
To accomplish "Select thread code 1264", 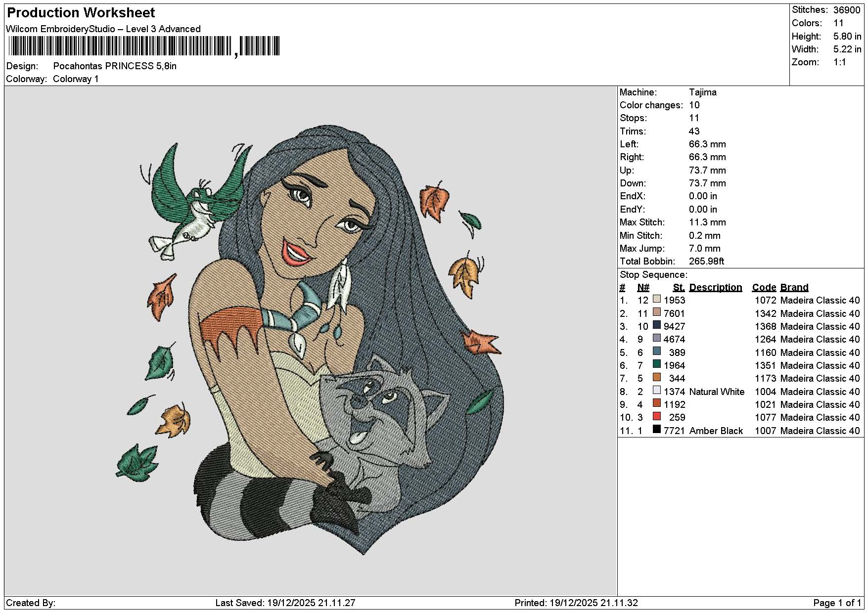I will click(766, 340).
